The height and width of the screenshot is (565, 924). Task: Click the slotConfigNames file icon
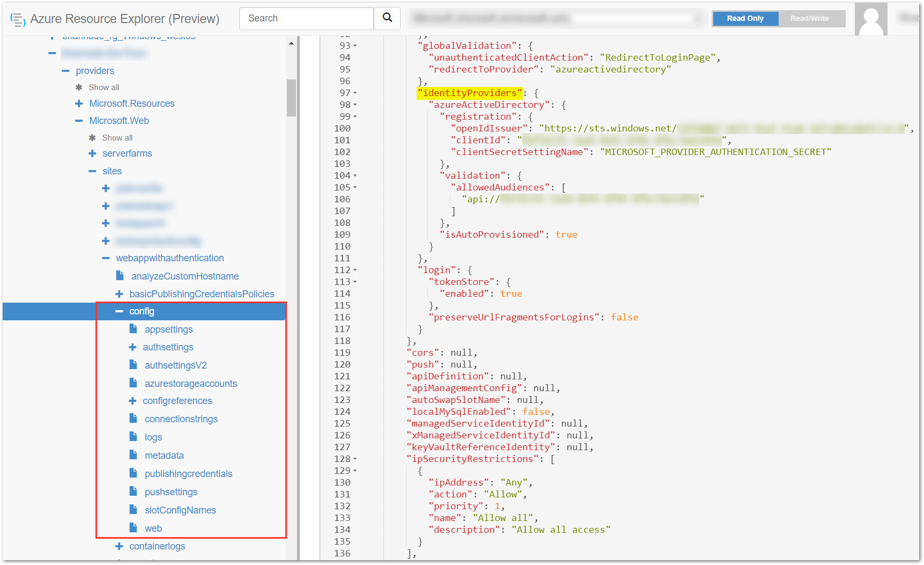coord(134,510)
